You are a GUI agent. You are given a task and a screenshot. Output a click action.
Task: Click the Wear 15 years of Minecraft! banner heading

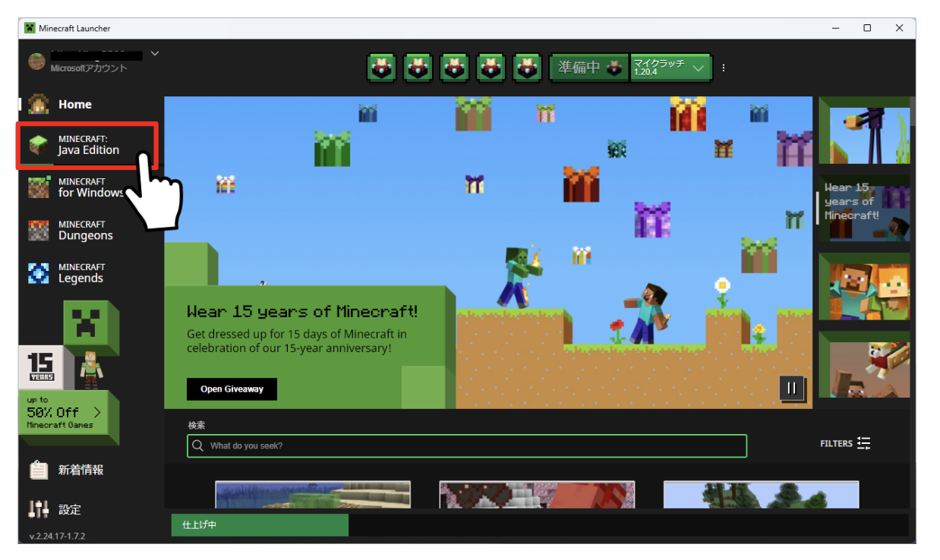coord(302,311)
